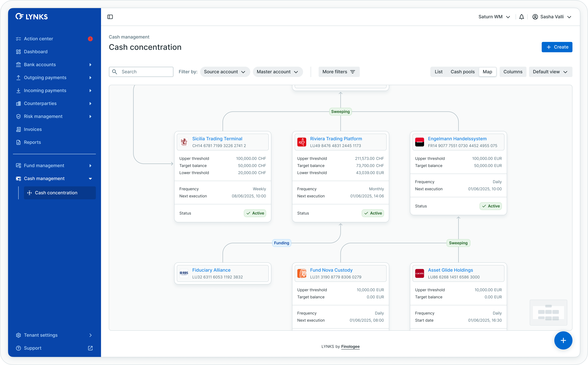Select Cash concentration in the sidebar
588x365 pixels.
(56, 193)
